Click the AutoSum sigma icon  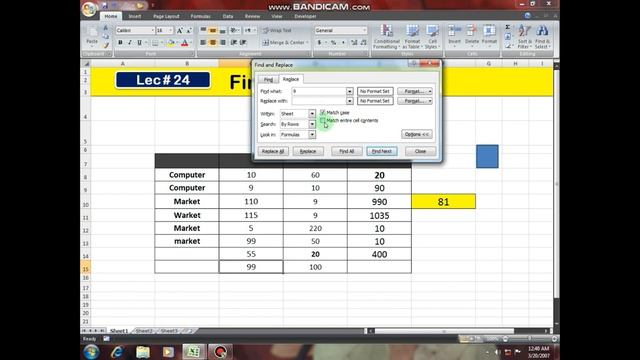[x=507, y=27]
